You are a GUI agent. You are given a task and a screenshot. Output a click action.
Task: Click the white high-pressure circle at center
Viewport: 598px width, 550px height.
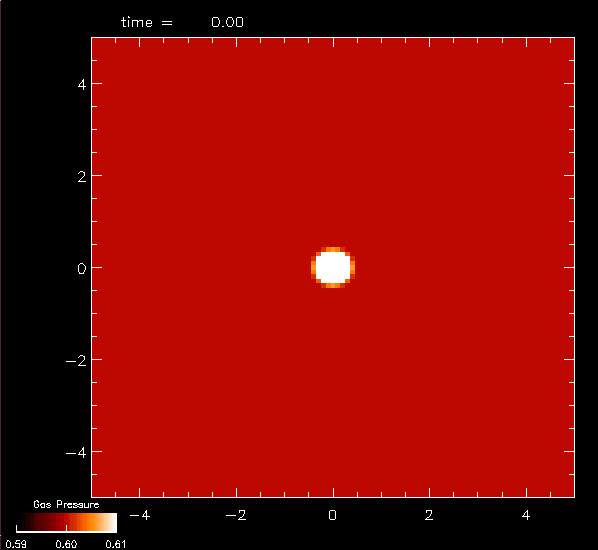click(333, 267)
